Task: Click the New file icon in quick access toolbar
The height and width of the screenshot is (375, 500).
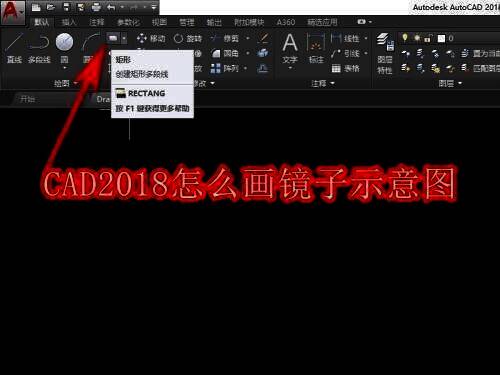Action: [x=36, y=7]
